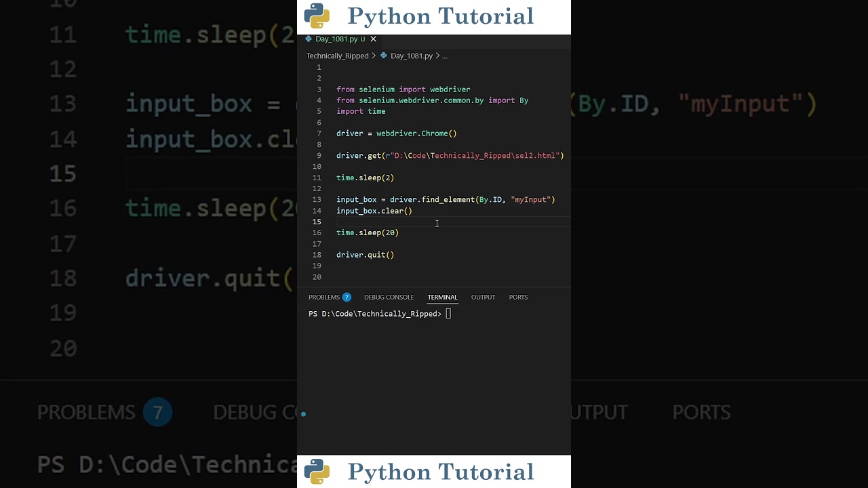Viewport: 868px width, 488px height.
Task: Click line number 13 in the gutter
Action: [x=317, y=200]
